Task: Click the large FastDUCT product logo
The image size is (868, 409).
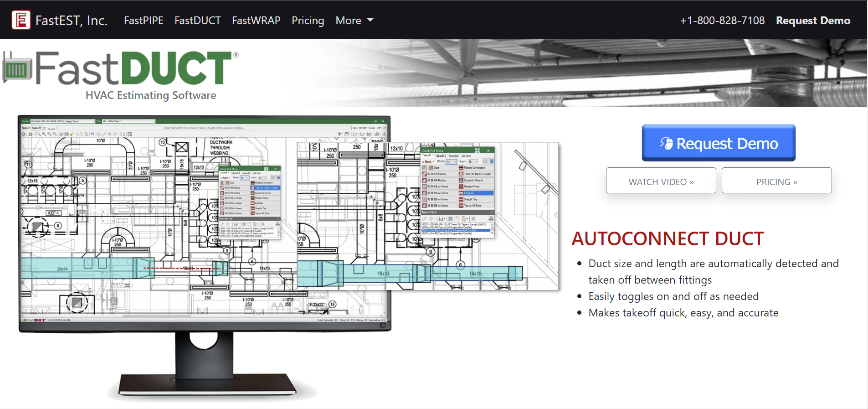Action: pyautogui.click(x=121, y=68)
